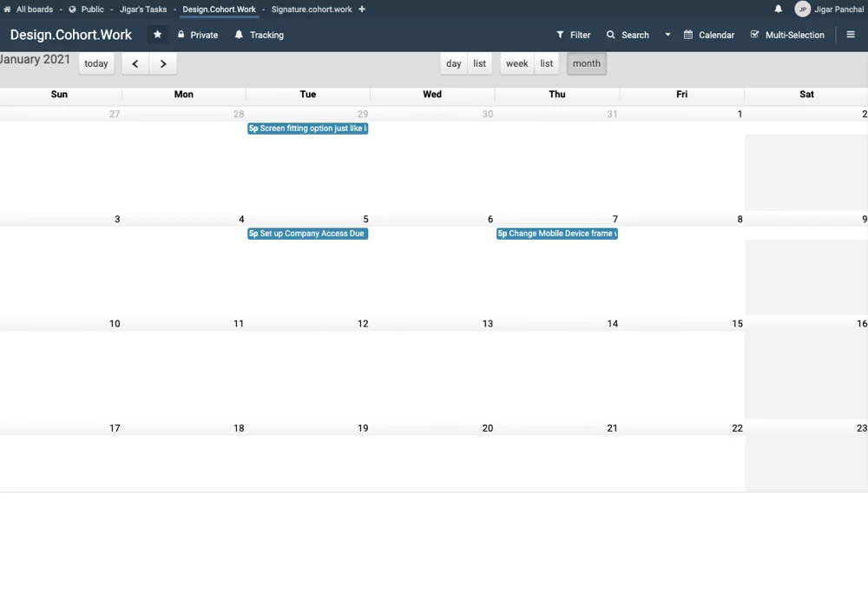Open the Search options dropdown arrow
The width and height of the screenshot is (868, 608).
point(667,35)
